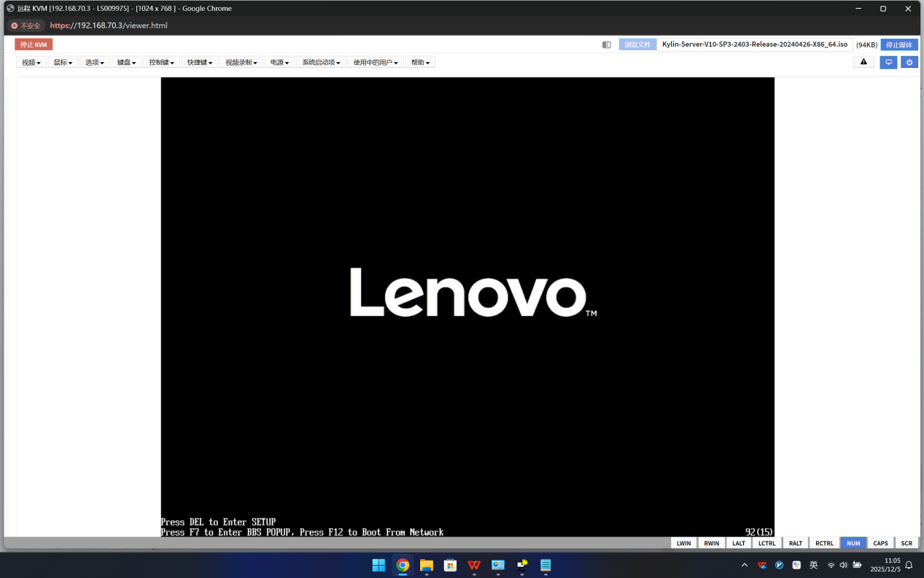The width and height of the screenshot is (924, 578).
Task: Toggle the RCTRL key indicator
Action: (x=825, y=543)
